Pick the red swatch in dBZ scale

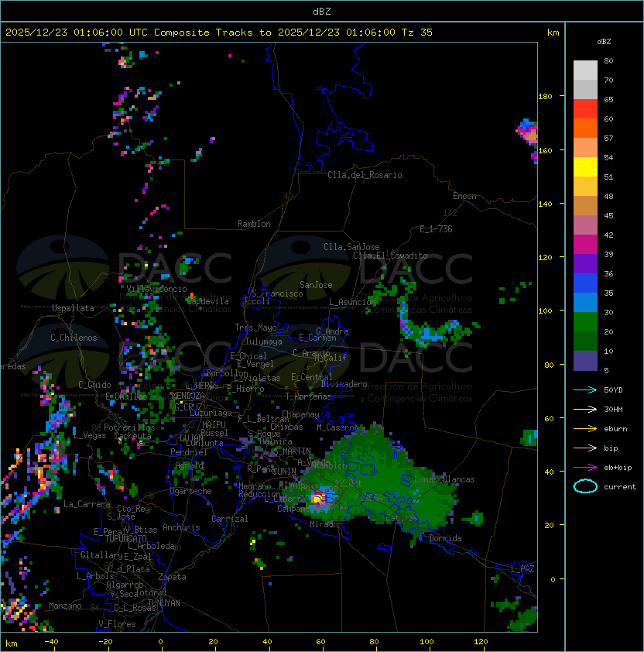tap(585, 109)
